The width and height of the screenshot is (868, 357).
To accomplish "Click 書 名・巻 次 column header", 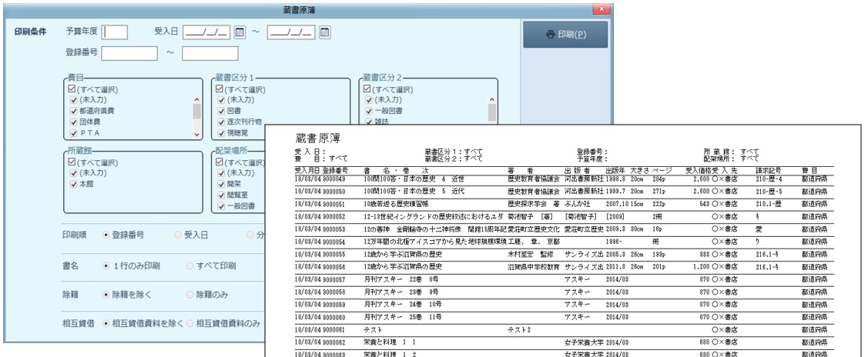I will [x=397, y=170].
